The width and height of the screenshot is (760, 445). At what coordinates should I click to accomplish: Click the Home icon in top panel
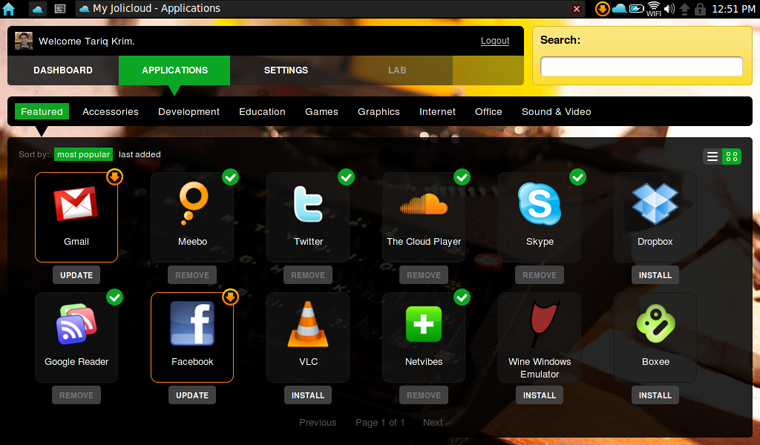click(9, 9)
